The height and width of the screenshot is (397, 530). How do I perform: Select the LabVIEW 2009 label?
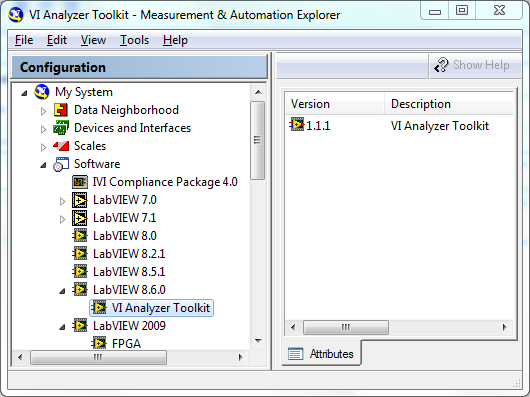click(x=129, y=326)
